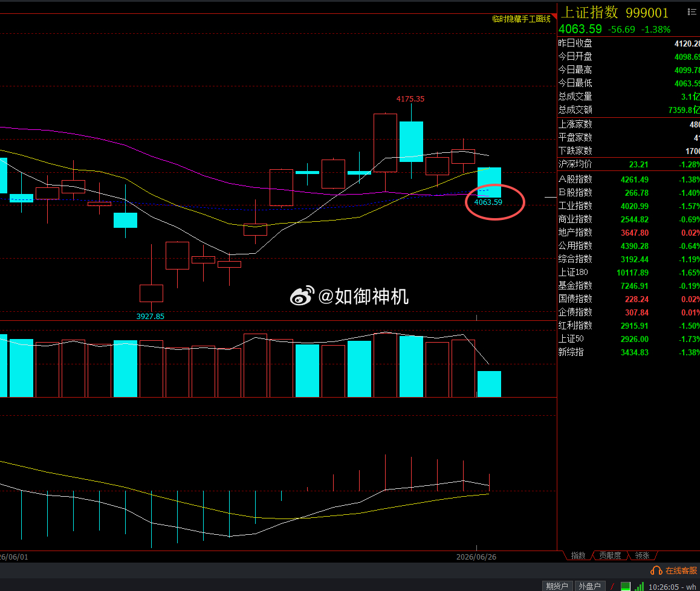Click the 平盘家数 label
700x591 pixels.
[575, 138]
